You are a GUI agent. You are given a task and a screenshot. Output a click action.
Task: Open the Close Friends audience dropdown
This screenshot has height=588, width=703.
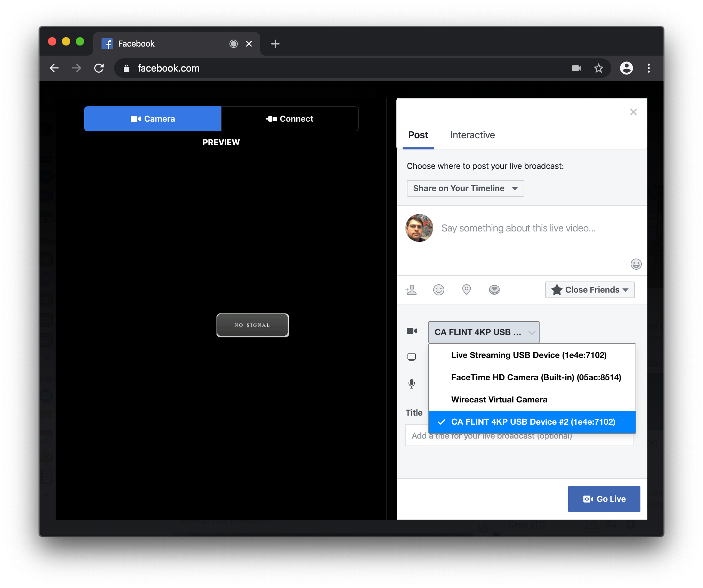pos(590,290)
